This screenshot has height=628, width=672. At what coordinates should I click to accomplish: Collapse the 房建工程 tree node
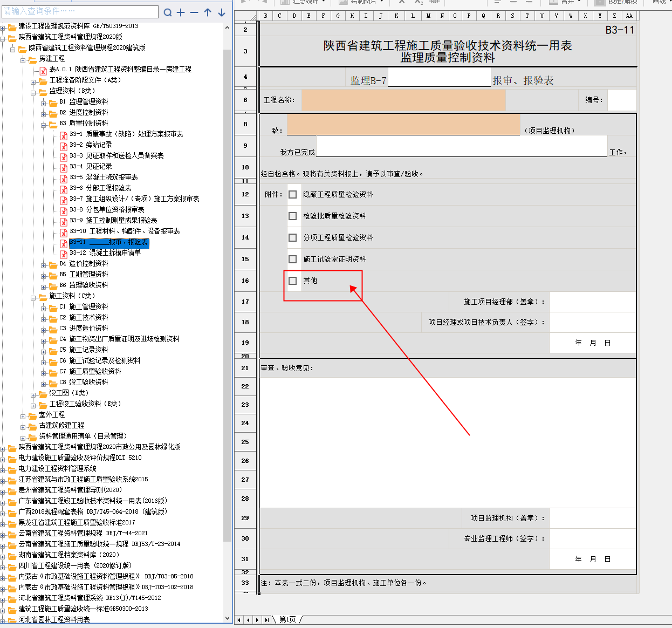[x=23, y=60]
